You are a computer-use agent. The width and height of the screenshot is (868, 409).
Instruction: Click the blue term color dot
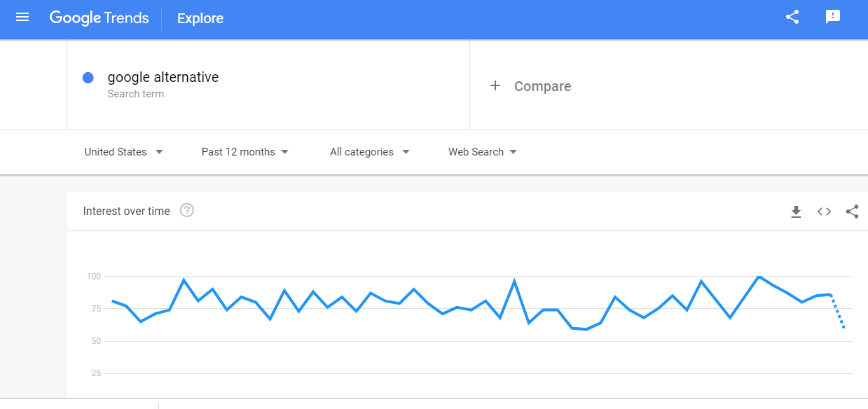click(x=88, y=78)
